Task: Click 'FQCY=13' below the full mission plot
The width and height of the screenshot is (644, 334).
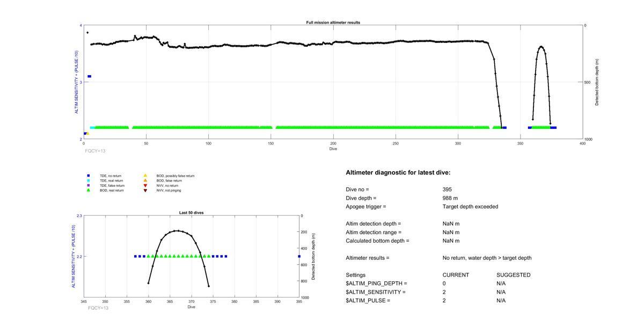Action: (96, 151)
